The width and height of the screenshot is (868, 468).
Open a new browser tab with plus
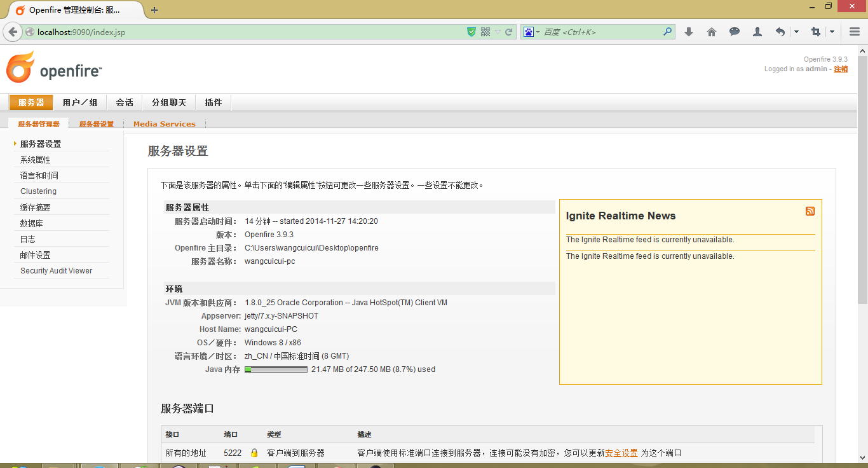154,10
